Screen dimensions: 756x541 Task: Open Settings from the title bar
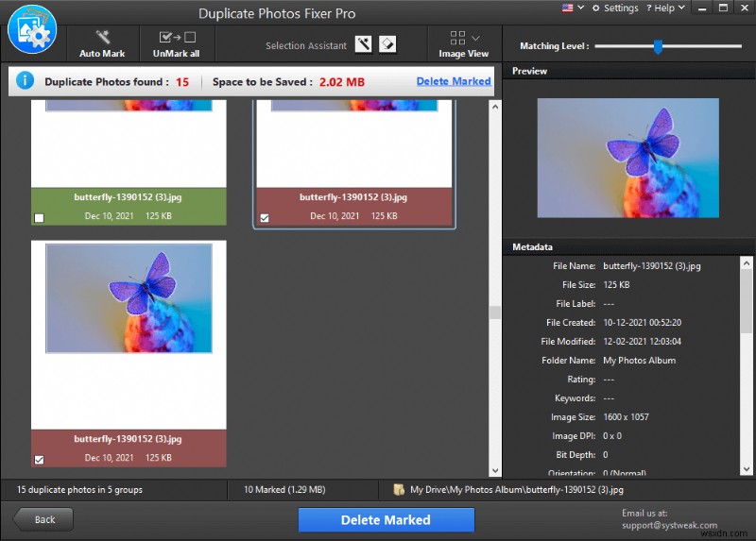pos(615,8)
